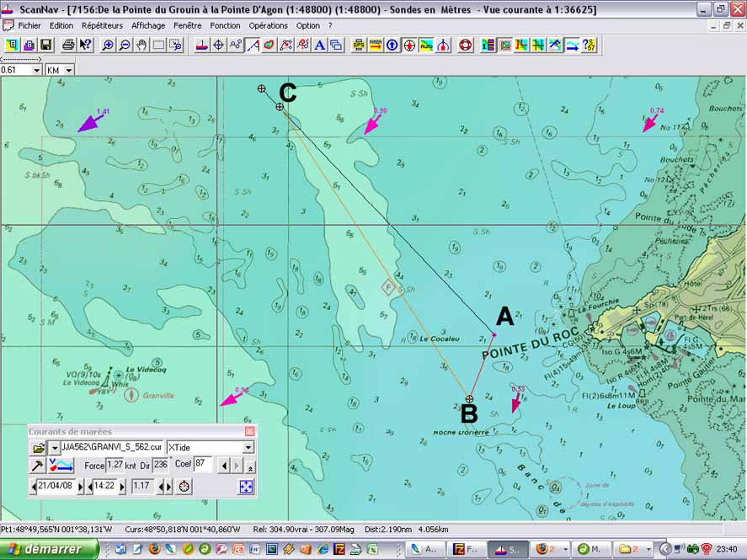The height and width of the screenshot is (560, 747).
Task: Step date 21/04/08 backward
Action: coord(34,487)
